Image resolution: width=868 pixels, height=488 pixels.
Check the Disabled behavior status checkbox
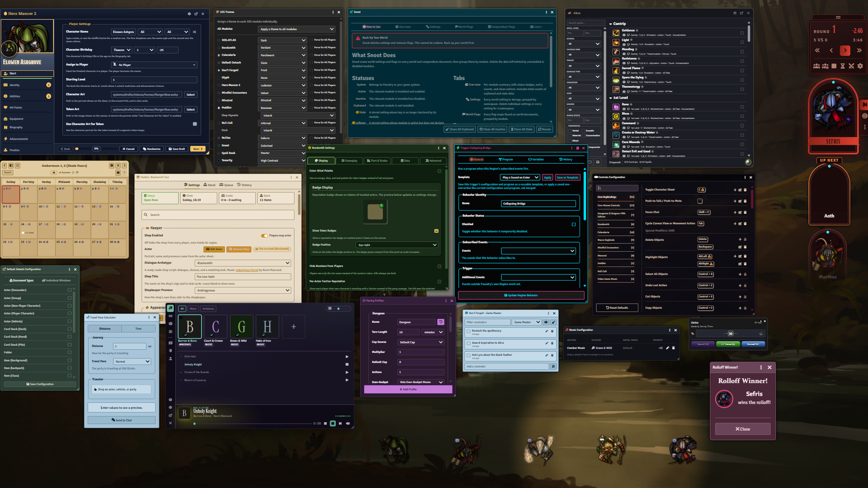(x=574, y=224)
